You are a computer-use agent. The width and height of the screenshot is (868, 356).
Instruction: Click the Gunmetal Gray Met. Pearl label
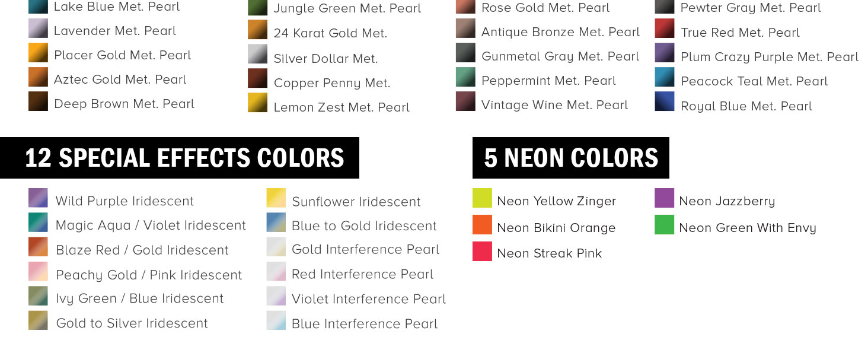pyautogui.click(x=560, y=56)
